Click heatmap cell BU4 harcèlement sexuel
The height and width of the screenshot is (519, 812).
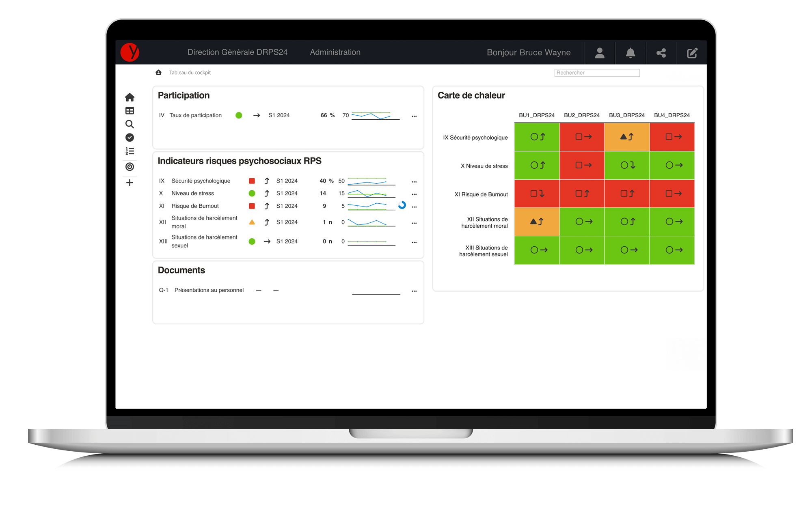pyautogui.click(x=672, y=250)
